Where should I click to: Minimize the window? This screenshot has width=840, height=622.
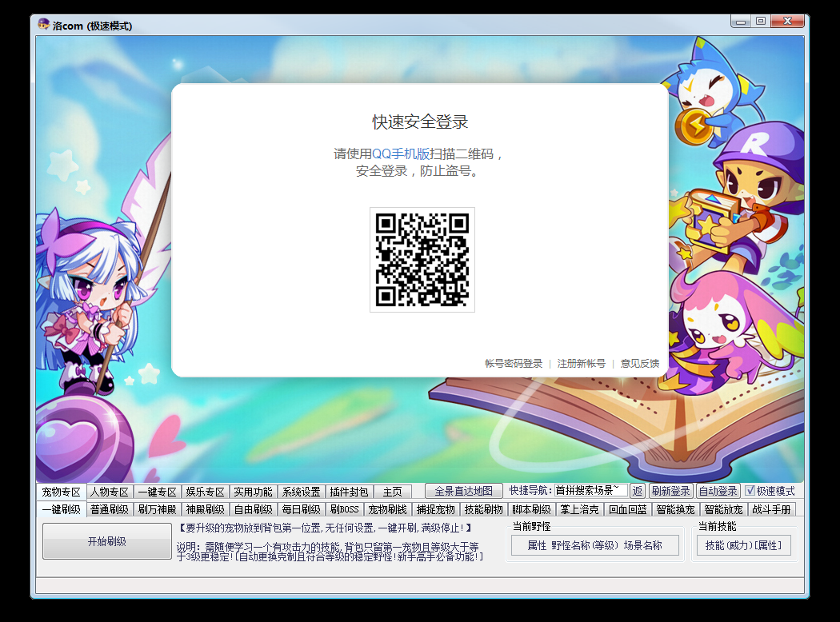(741, 22)
